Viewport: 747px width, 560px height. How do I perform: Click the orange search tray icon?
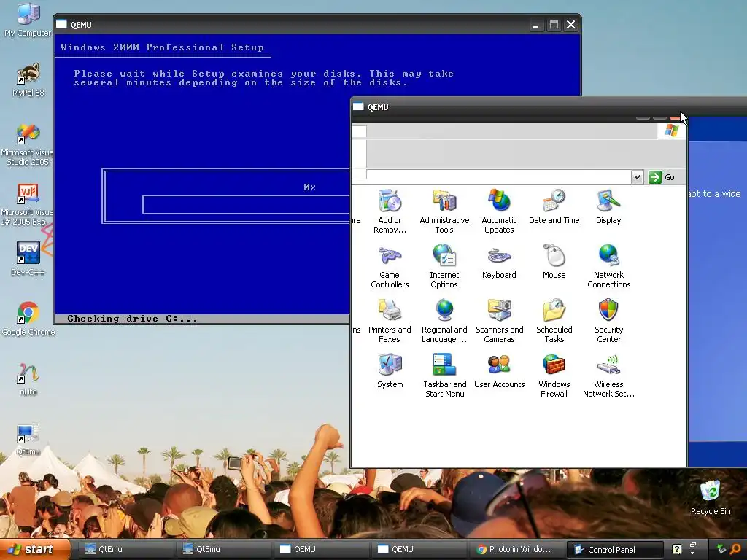coord(735,550)
